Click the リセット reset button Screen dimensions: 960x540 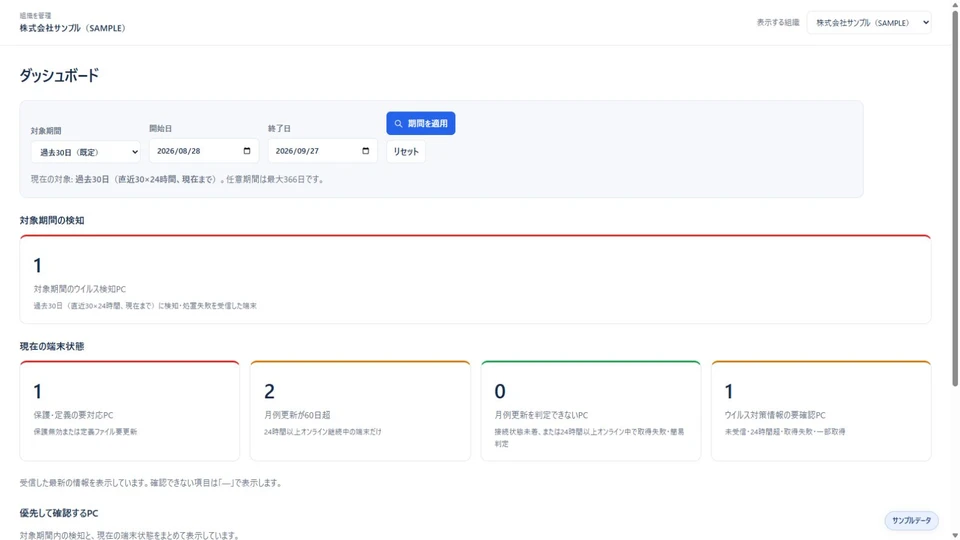coord(406,151)
